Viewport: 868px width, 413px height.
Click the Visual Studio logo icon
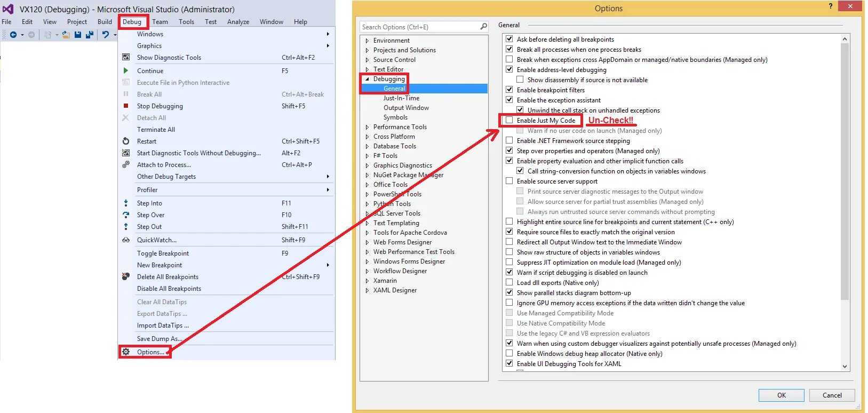pos(8,9)
